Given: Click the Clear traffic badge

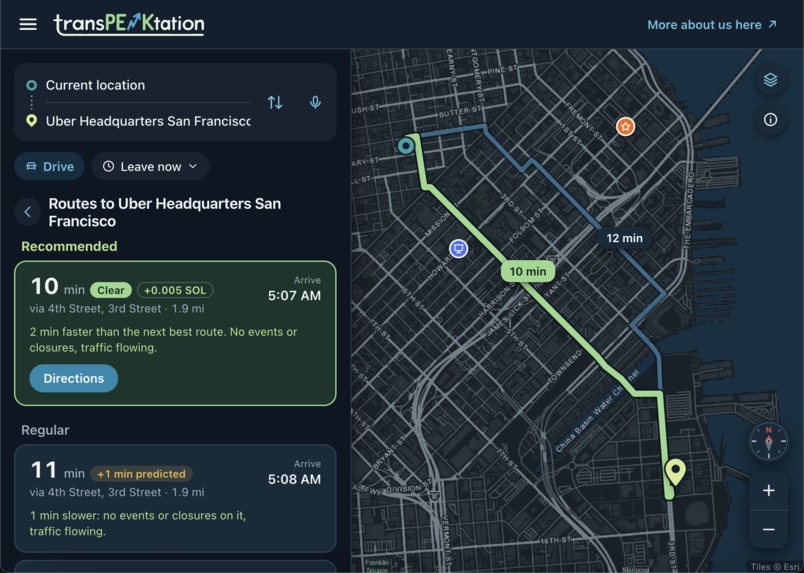Looking at the screenshot, I should pos(111,290).
